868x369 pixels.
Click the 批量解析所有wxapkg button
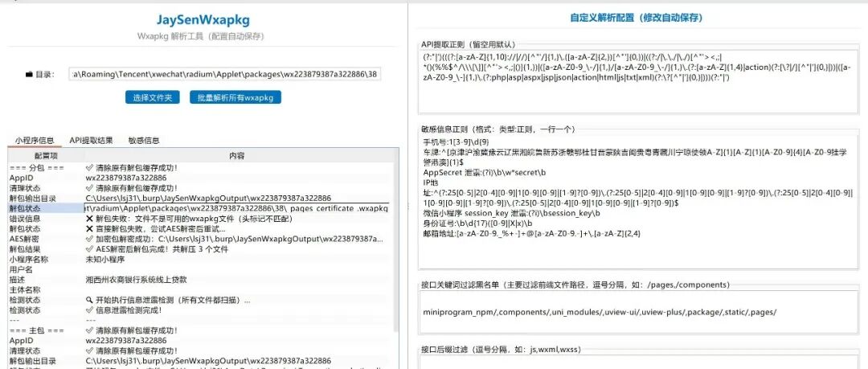235,97
